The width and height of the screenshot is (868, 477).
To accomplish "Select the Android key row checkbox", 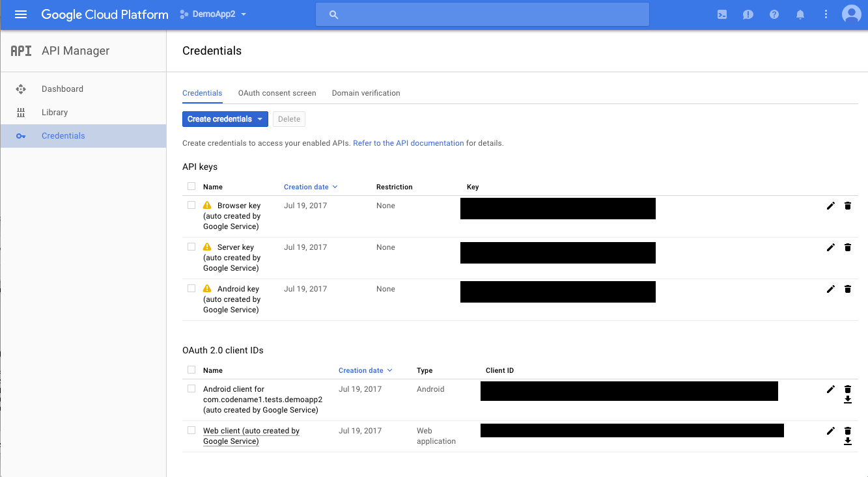I will pyautogui.click(x=191, y=288).
